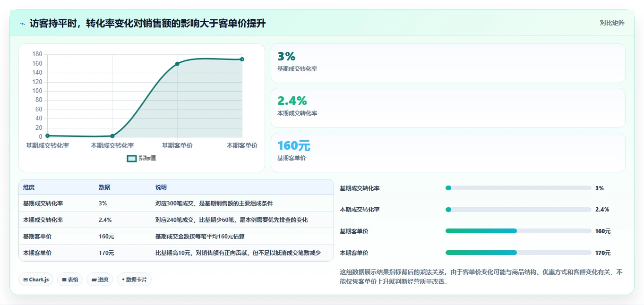This screenshot has height=305, width=644.
Task: Click the lightning icon beside the title
Action: [x=23, y=23]
